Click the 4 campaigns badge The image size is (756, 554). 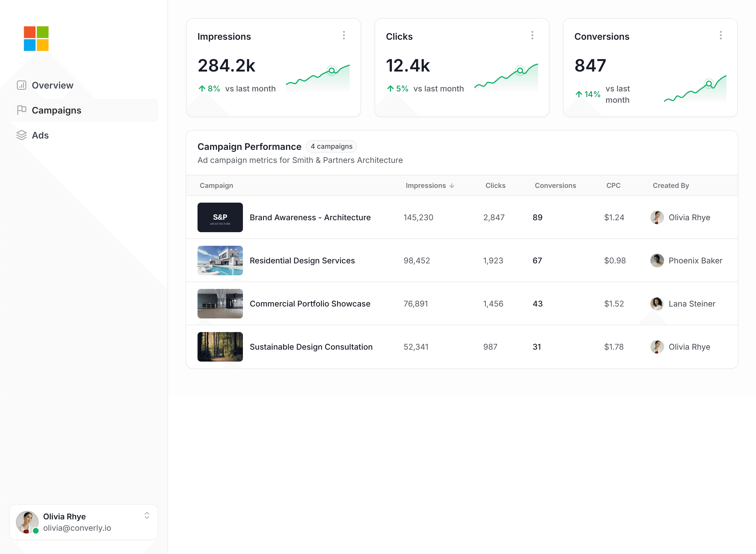coord(331,146)
